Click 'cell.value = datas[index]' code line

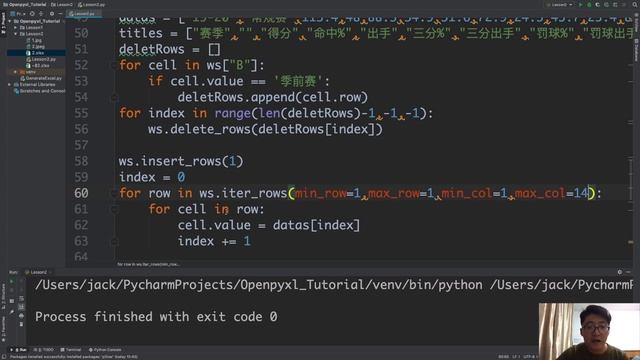pyautogui.click(x=269, y=225)
